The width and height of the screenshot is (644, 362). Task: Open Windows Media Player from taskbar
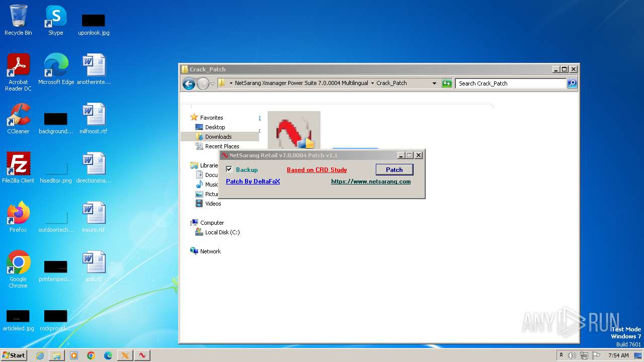pyautogui.click(x=74, y=355)
